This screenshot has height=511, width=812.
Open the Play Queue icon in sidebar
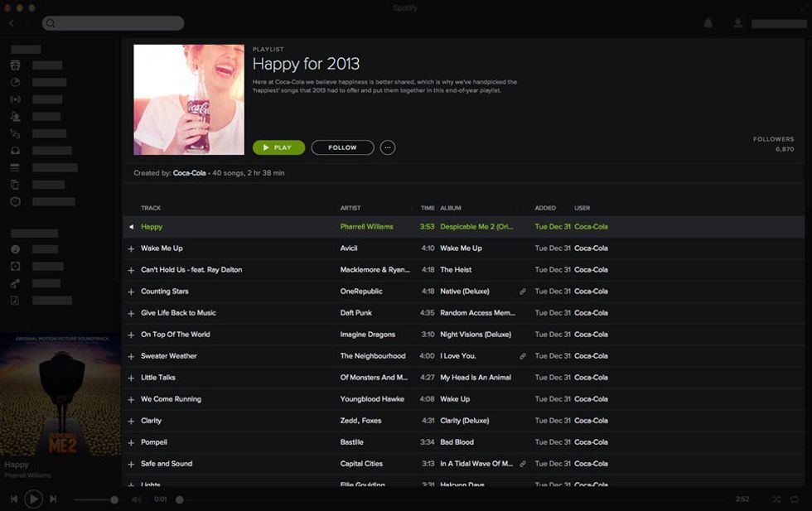coord(15,167)
